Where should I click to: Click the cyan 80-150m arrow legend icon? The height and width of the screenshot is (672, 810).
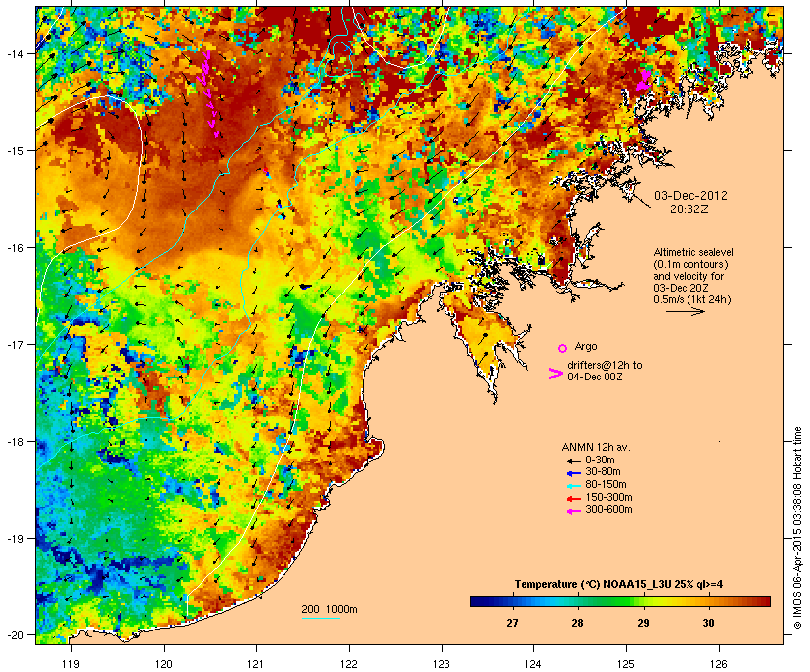(573, 486)
